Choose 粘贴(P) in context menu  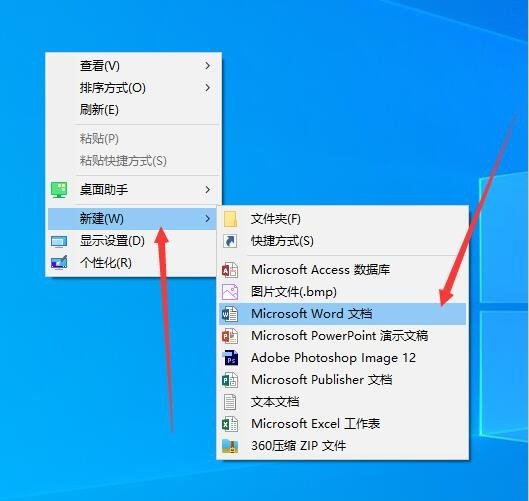click(x=134, y=139)
